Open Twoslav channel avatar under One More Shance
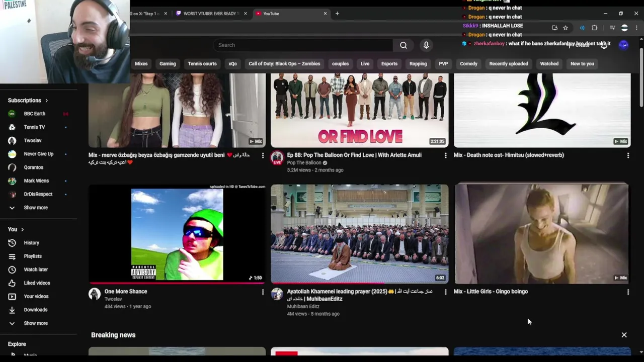This screenshot has width=644, height=362. pos(95,294)
